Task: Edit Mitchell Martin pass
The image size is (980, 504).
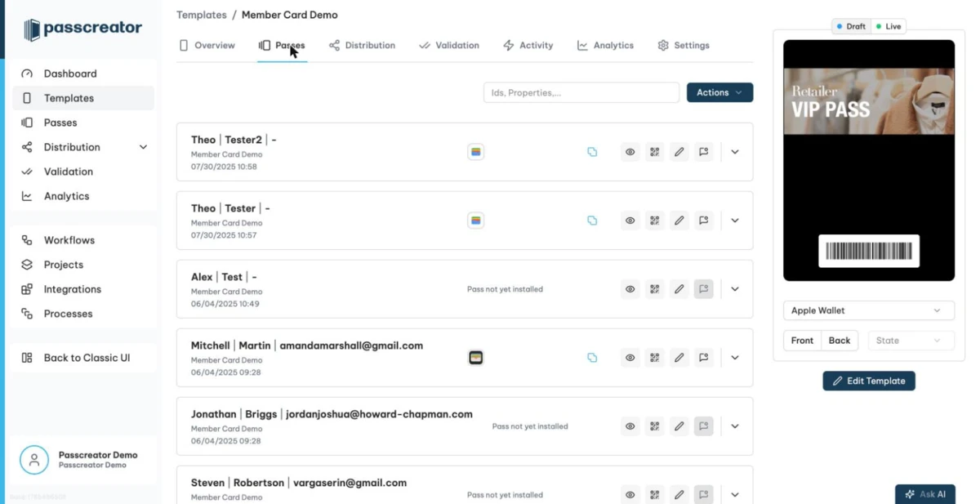Action: coord(679,358)
